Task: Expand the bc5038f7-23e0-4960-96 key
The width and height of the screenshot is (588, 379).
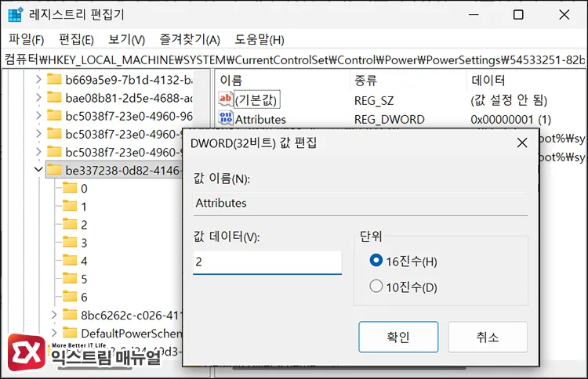Action: pos(38,116)
